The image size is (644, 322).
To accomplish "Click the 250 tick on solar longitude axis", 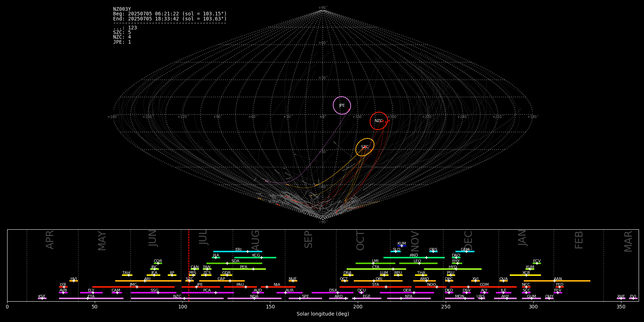I will tap(445, 307).
